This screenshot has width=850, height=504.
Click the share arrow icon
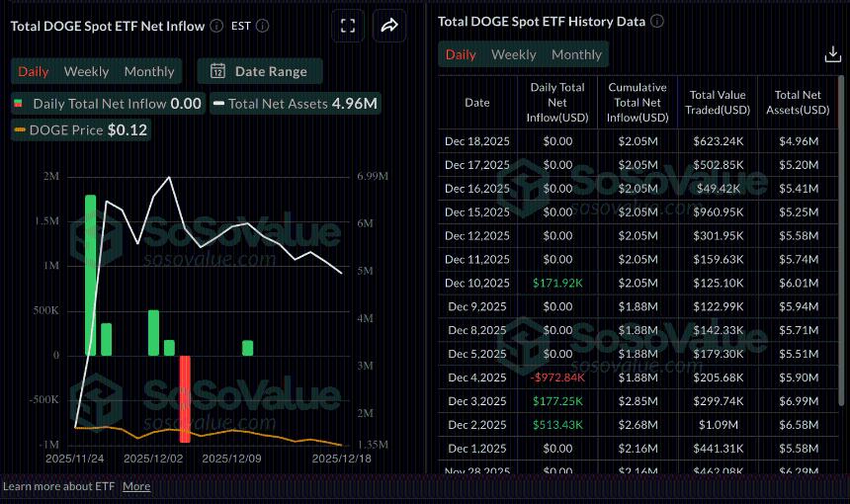(x=389, y=26)
